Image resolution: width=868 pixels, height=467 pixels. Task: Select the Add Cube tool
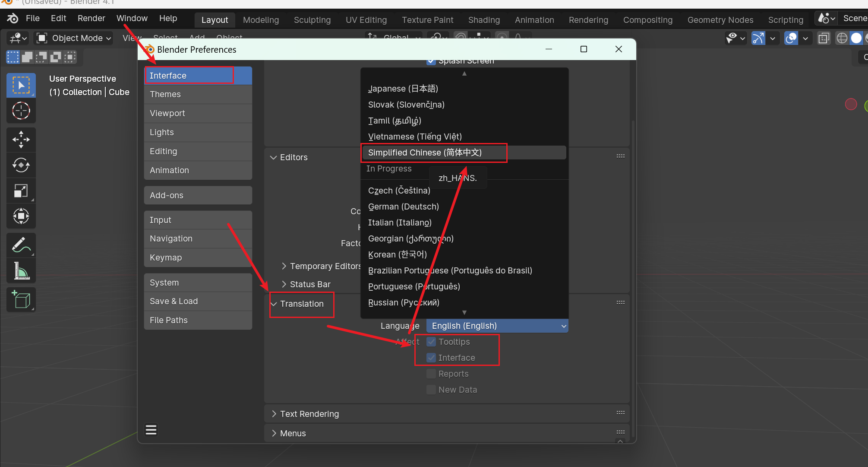tap(21, 299)
